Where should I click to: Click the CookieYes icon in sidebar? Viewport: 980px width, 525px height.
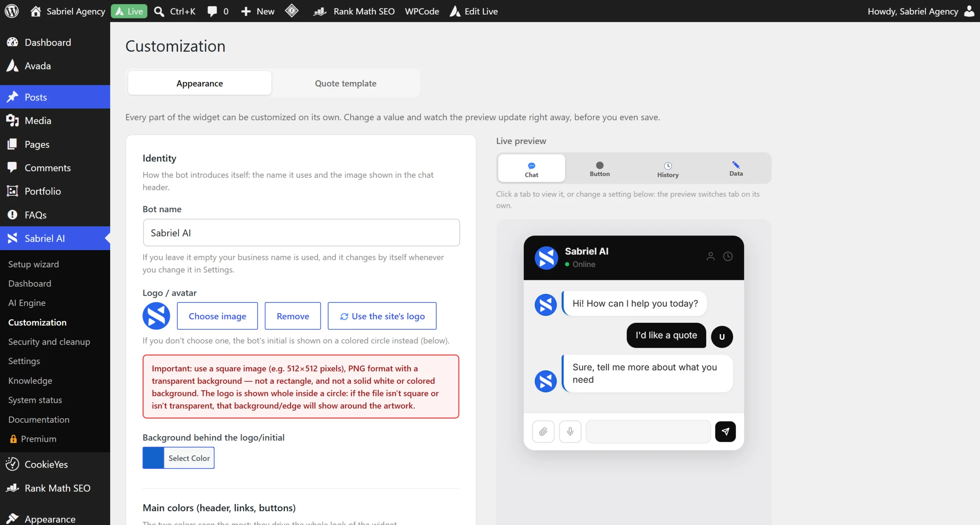[x=12, y=464]
